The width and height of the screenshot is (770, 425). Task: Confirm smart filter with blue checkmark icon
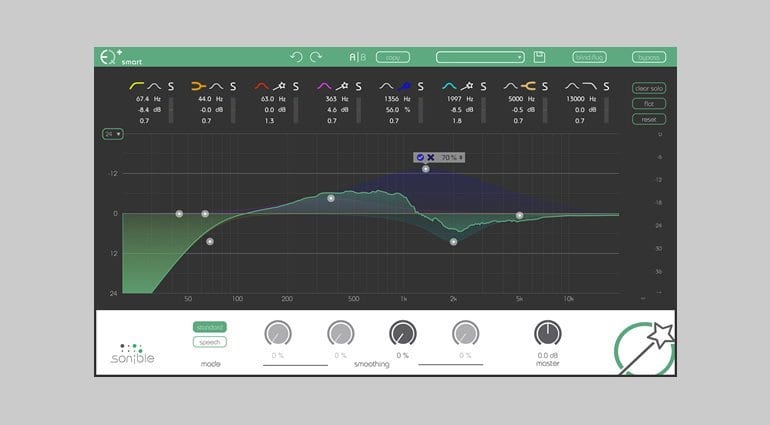pos(420,157)
